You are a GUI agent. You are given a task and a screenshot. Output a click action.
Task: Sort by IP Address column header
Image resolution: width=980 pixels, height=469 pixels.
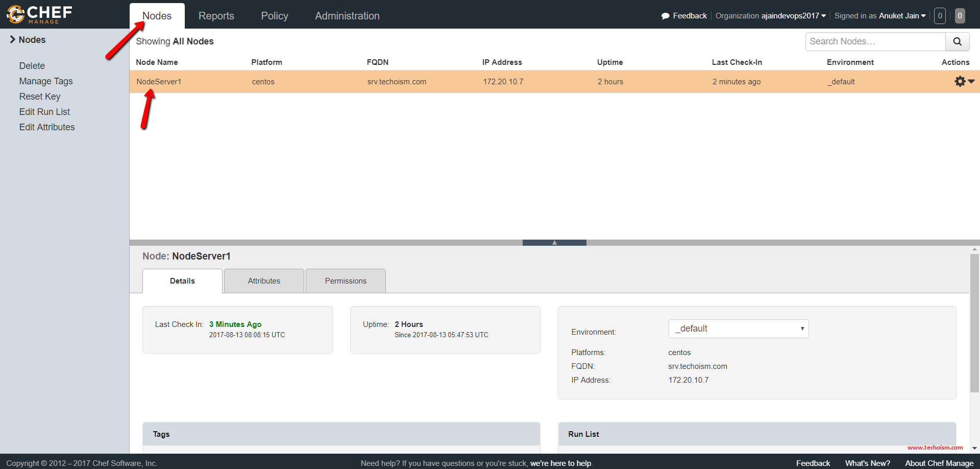pyautogui.click(x=502, y=62)
